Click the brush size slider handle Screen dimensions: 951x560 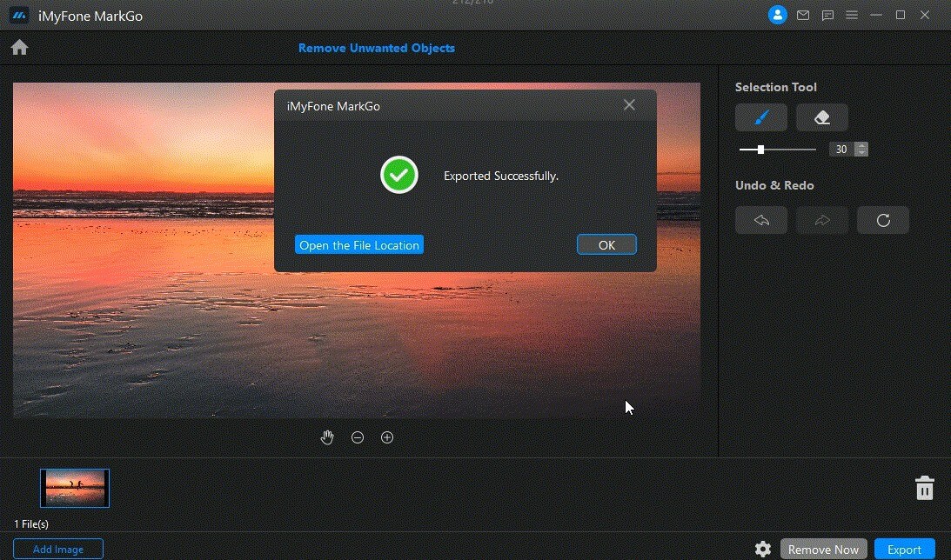(x=760, y=149)
